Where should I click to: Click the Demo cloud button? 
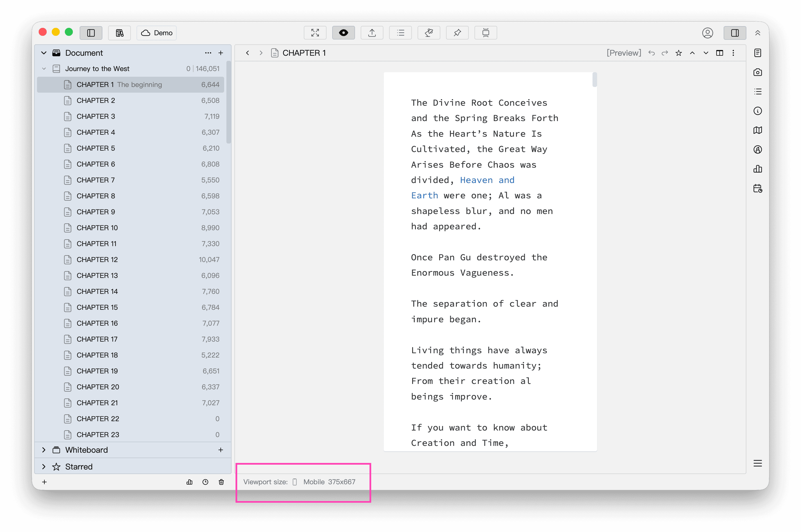click(156, 33)
